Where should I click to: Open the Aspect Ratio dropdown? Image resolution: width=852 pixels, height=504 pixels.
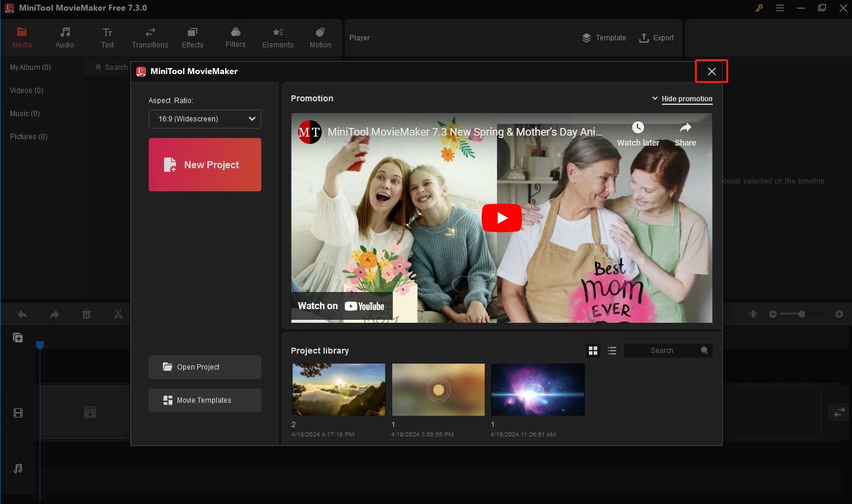[205, 119]
